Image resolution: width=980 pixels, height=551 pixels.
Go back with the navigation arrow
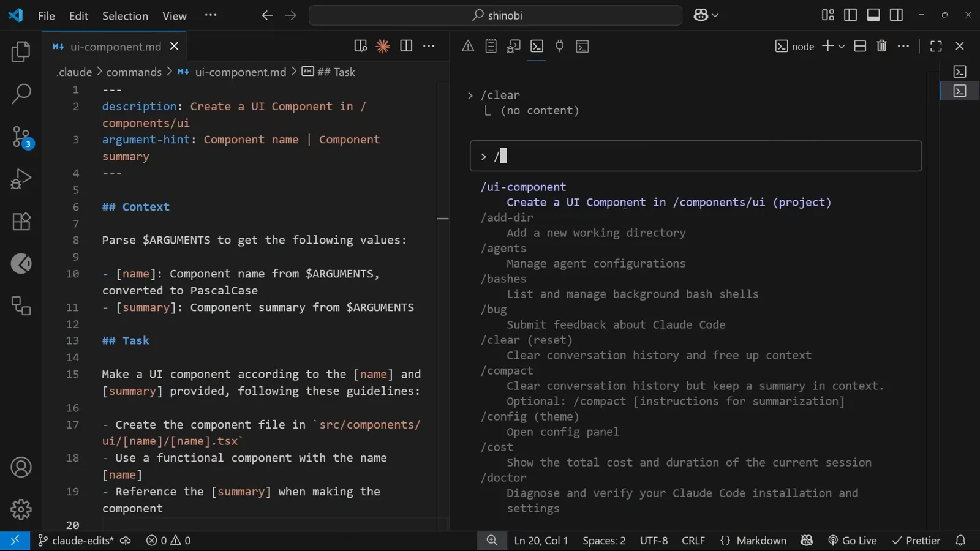click(267, 15)
